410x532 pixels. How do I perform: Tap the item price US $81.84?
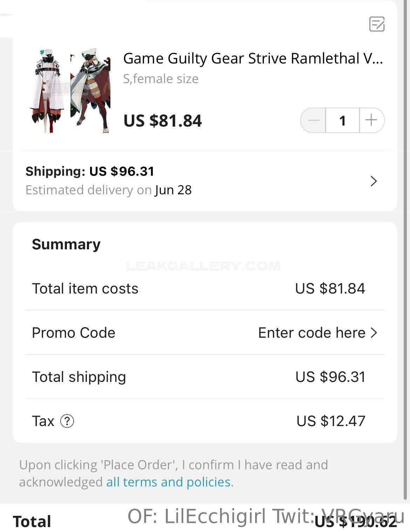pos(163,121)
